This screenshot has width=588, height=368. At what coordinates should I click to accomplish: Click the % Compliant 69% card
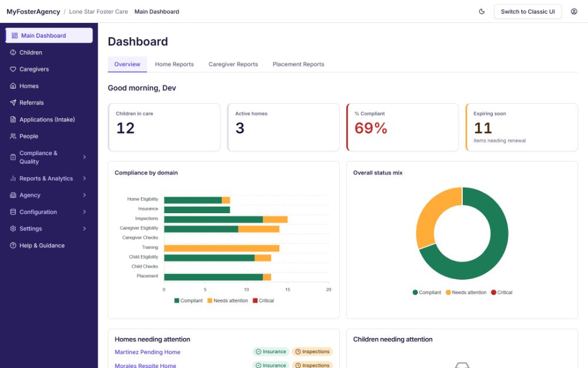tap(403, 127)
